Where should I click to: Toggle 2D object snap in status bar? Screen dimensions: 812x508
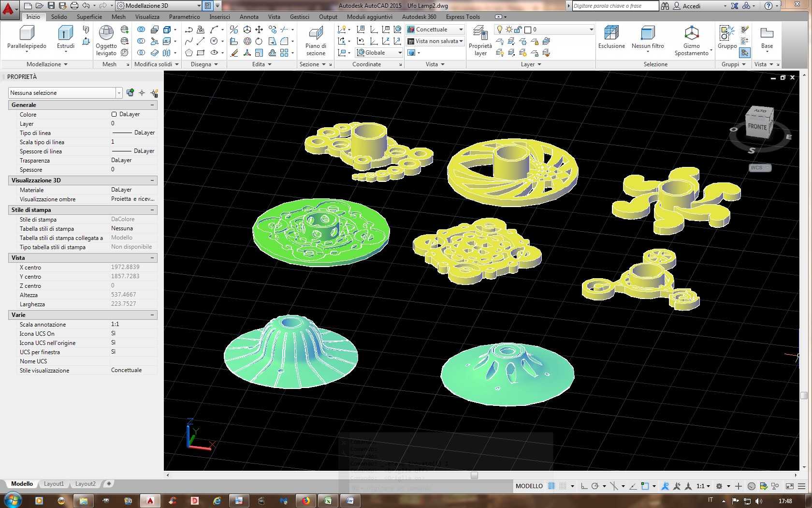[x=645, y=486]
